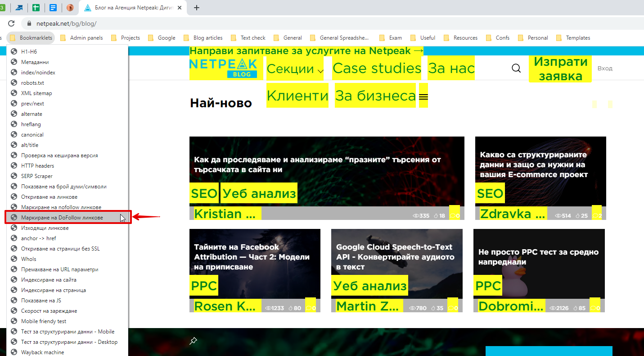Reload the page with refresh icon

11,23
